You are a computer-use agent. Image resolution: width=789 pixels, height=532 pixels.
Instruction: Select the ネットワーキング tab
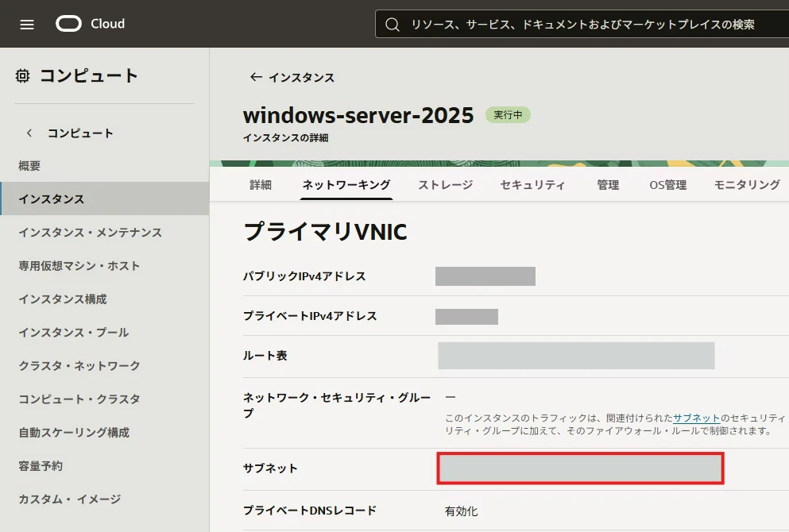click(x=346, y=185)
